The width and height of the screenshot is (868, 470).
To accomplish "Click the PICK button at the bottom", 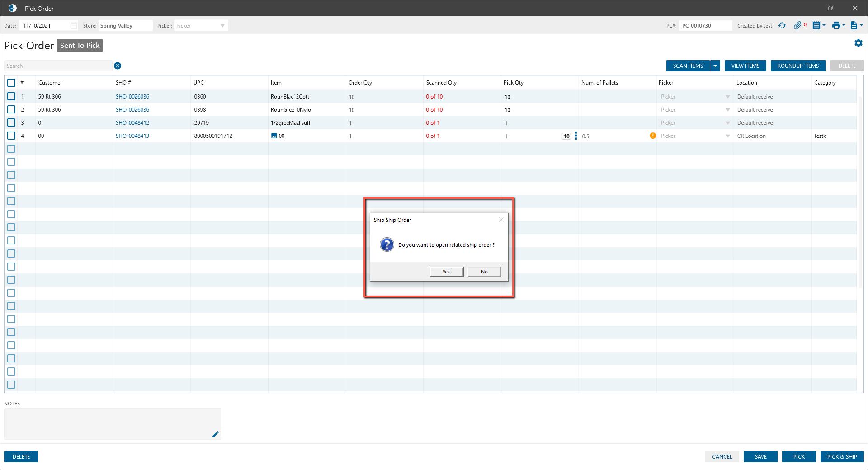I will pos(799,457).
